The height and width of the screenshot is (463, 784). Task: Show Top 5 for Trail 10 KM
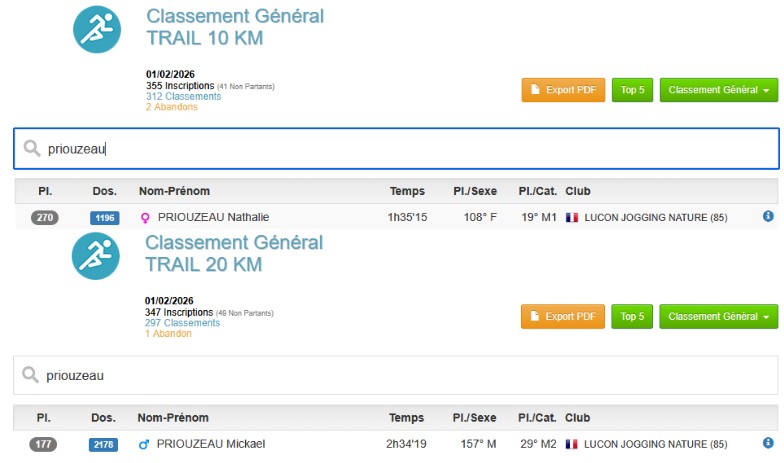pos(632,90)
